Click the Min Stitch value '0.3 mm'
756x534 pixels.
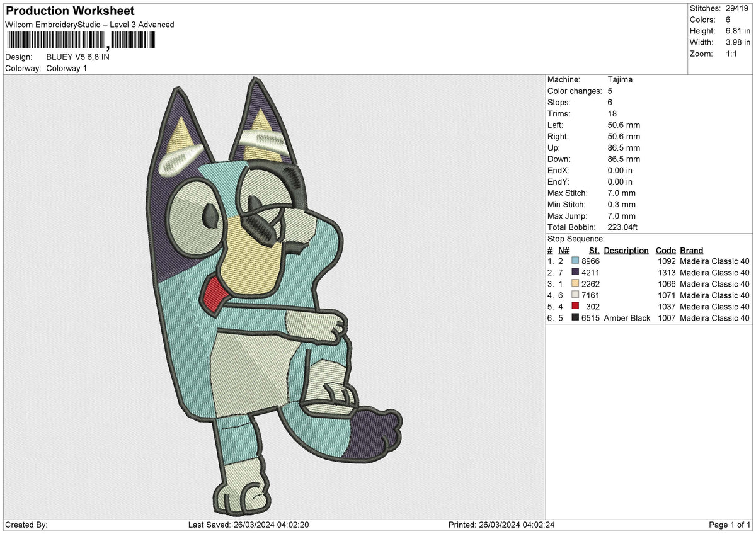coord(622,205)
